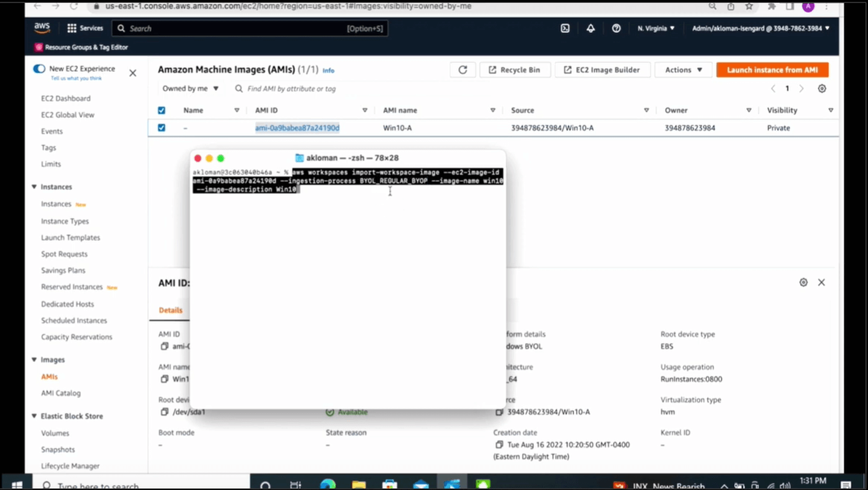Refresh the AMIs list

point(462,69)
